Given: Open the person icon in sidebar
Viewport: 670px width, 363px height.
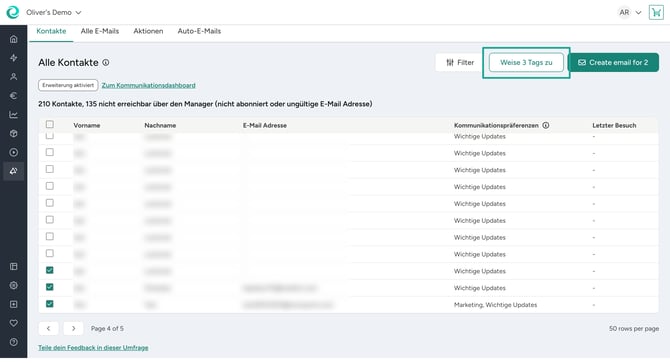Looking at the screenshot, I should [x=14, y=77].
